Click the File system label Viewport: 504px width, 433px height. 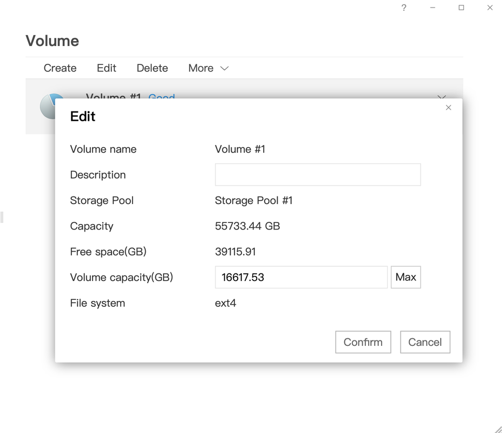tap(97, 303)
